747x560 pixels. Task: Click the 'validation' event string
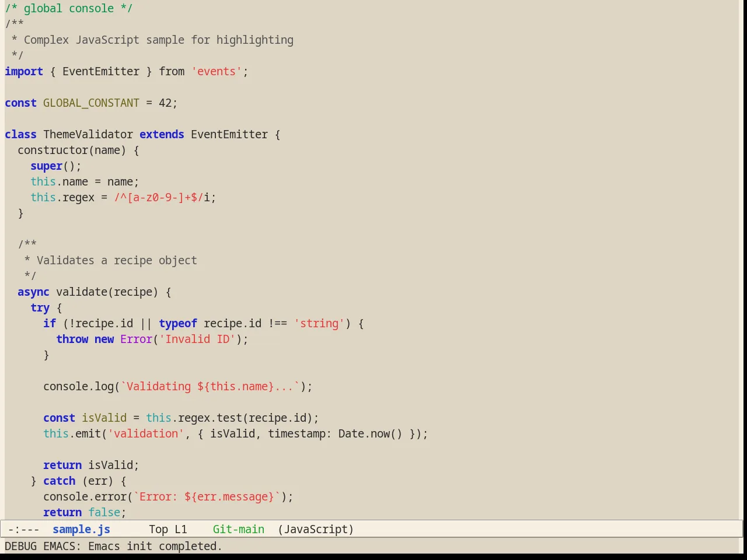[x=146, y=433]
